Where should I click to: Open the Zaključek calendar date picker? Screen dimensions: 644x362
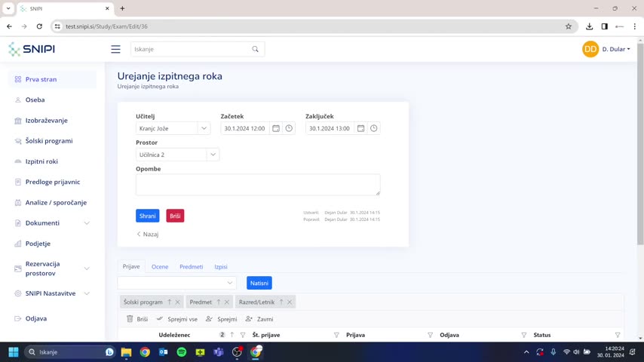tap(360, 129)
